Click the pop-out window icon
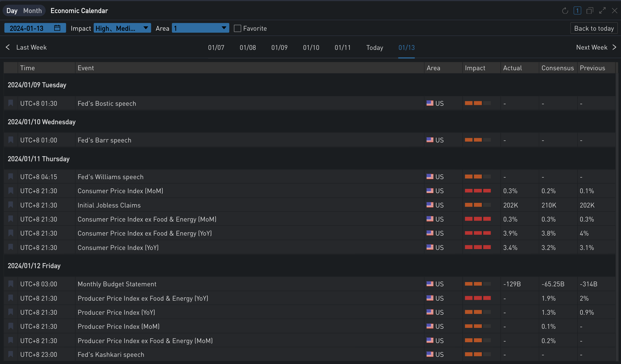 point(590,11)
